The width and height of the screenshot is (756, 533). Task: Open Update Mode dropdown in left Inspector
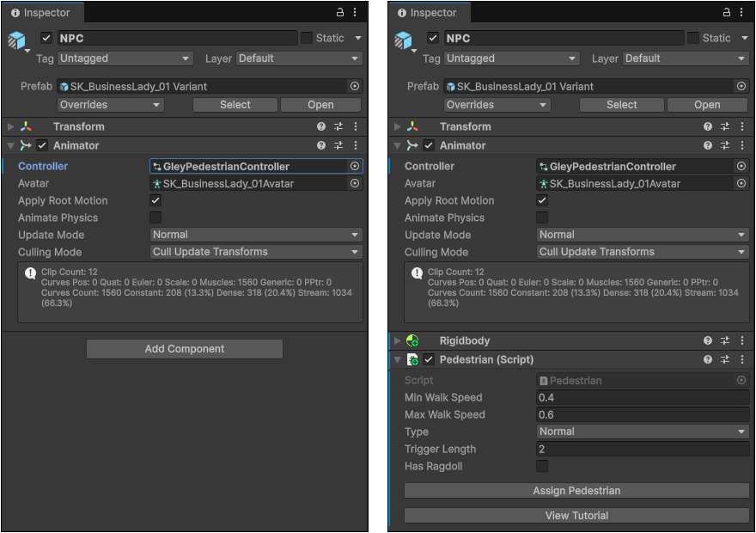256,235
